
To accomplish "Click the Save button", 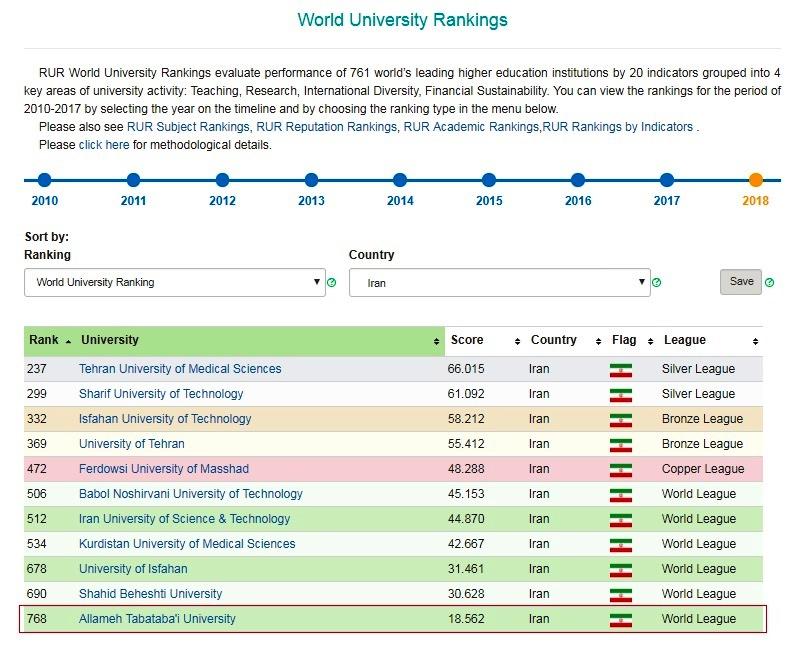I will click(741, 282).
